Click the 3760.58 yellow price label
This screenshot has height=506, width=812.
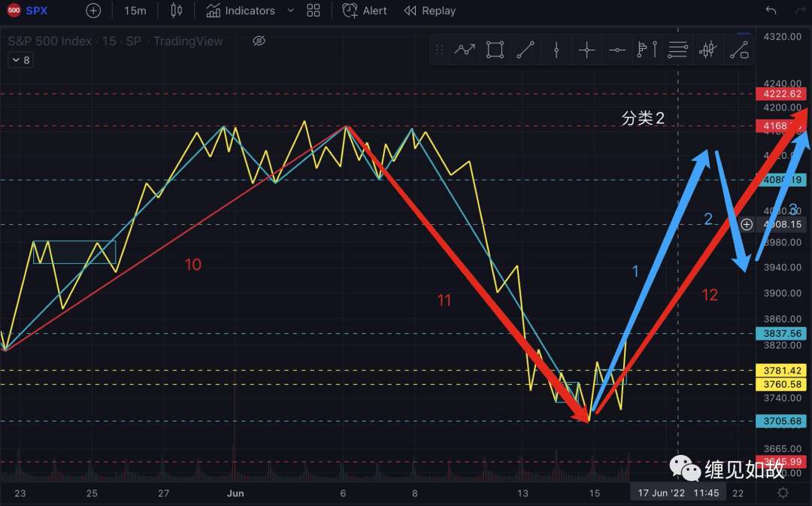click(x=781, y=384)
